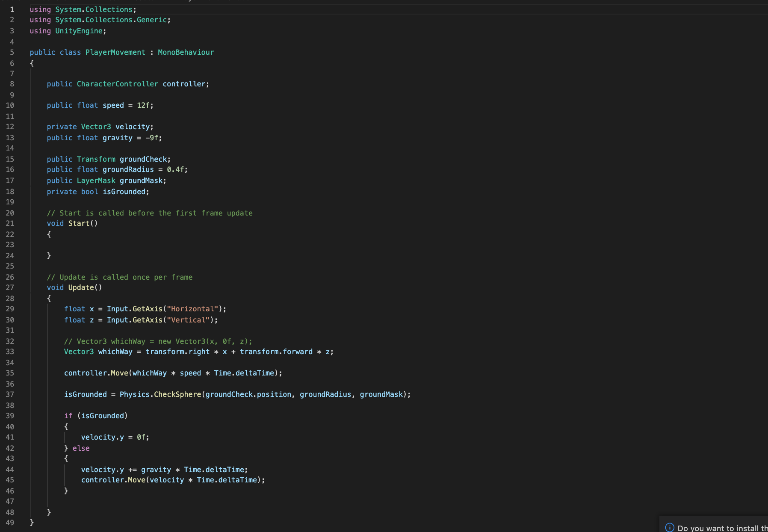Viewport: 768px width, 532px height.
Task: Click the Physics class reference
Action: tap(135, 394)
